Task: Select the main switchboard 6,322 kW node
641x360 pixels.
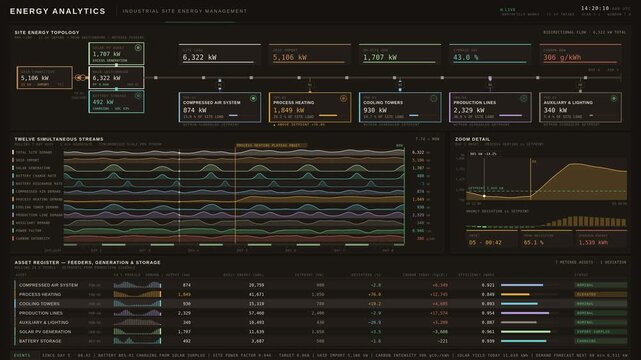Action: (x=117, y=77)
